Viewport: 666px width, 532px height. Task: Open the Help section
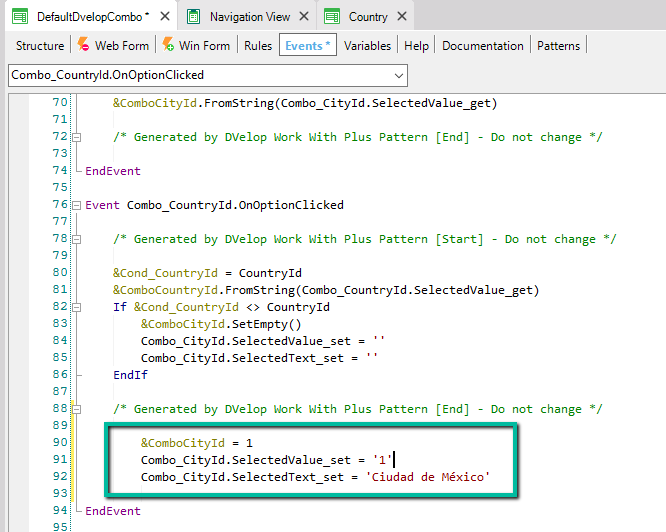click(x=416, y=45)
